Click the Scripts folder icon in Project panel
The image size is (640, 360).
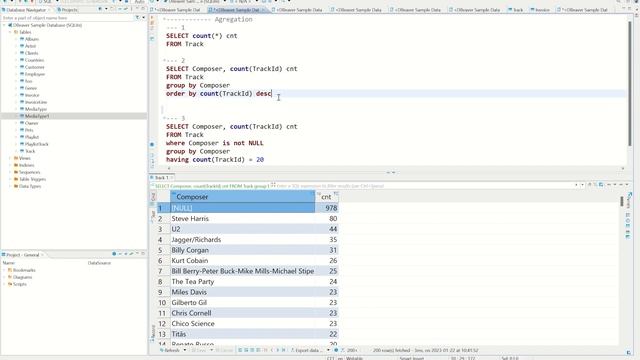pos(10,284)
